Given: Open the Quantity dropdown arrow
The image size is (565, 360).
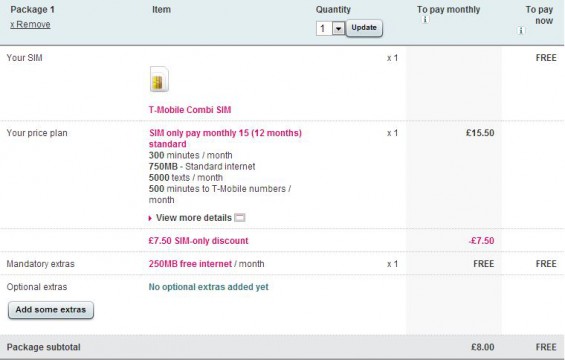Looking at the screenshot, I should pos(338,28).
